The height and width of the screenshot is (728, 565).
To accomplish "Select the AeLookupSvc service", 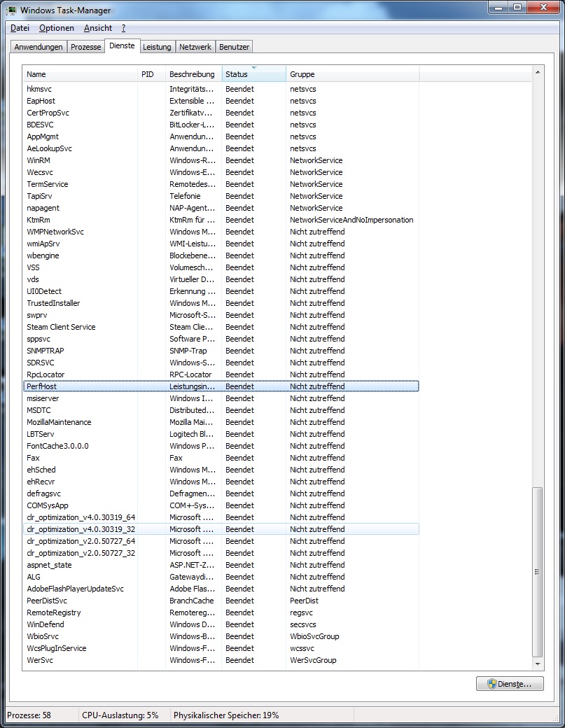I will [x=221, y=148].
